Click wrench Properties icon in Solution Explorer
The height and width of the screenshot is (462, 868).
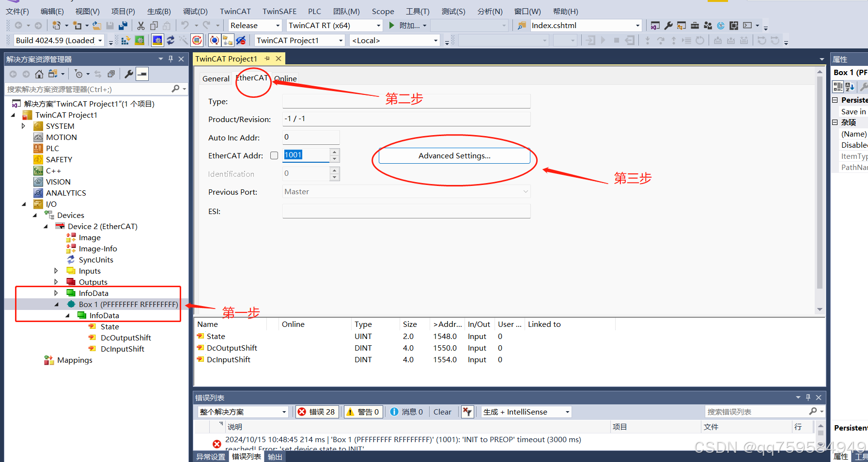tap(129, 74)
